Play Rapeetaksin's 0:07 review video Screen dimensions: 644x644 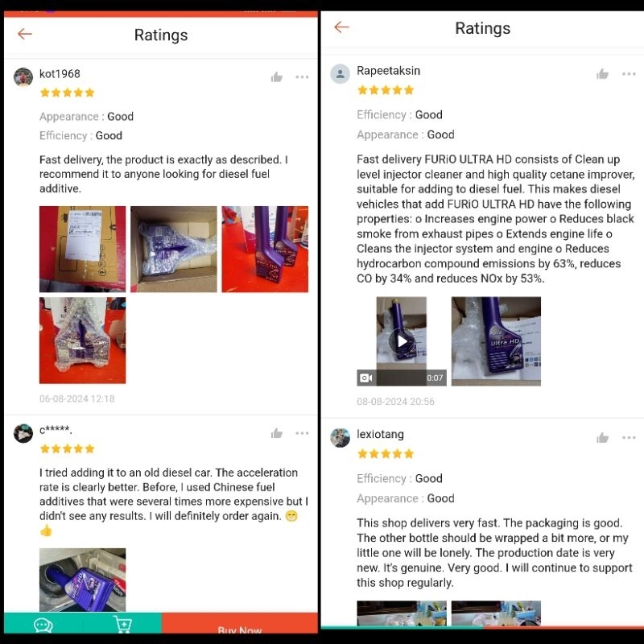401,341
